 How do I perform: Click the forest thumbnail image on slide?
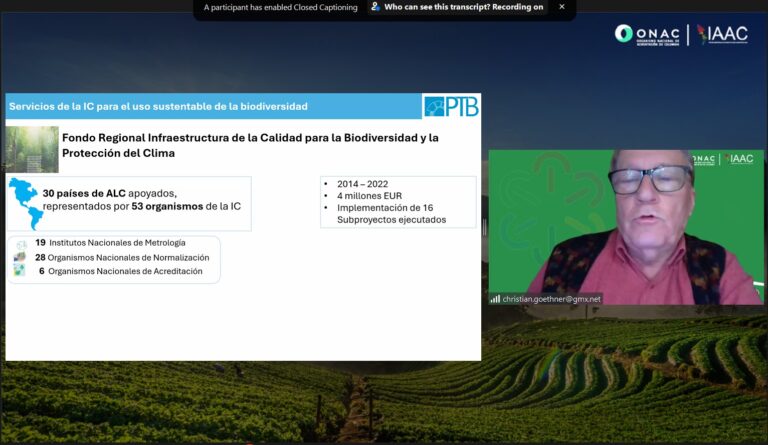[31, 149]
